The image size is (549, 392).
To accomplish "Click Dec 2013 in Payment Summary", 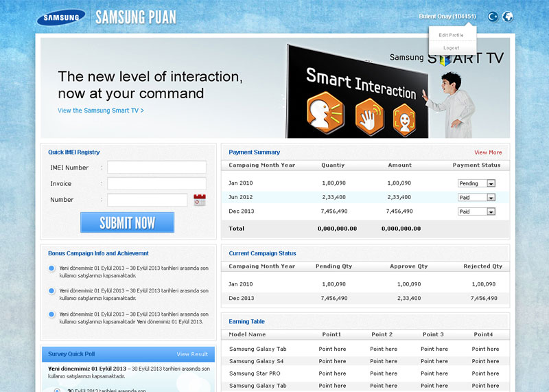I will [x=242, y=211].
